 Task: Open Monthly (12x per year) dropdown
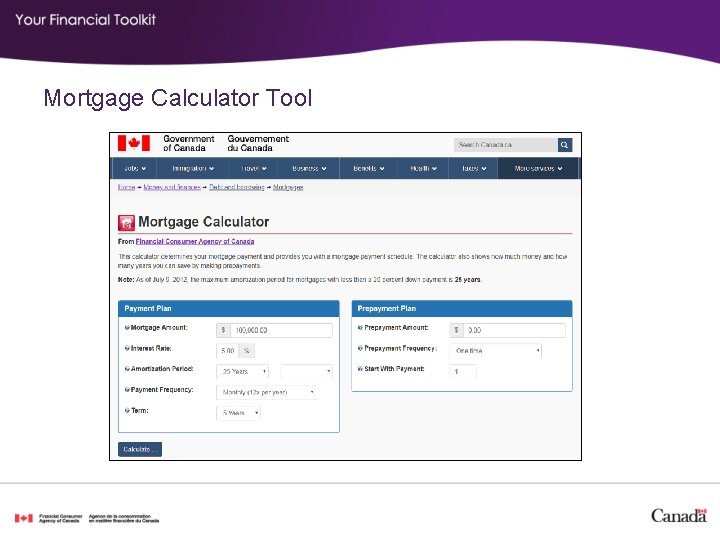(266, 392)
